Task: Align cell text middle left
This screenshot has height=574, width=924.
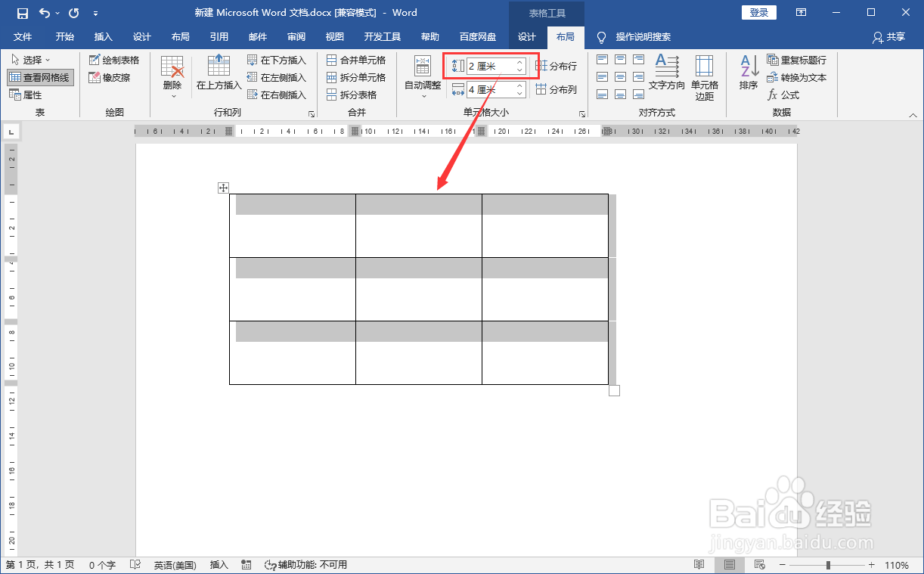Action: click(603, 77)
